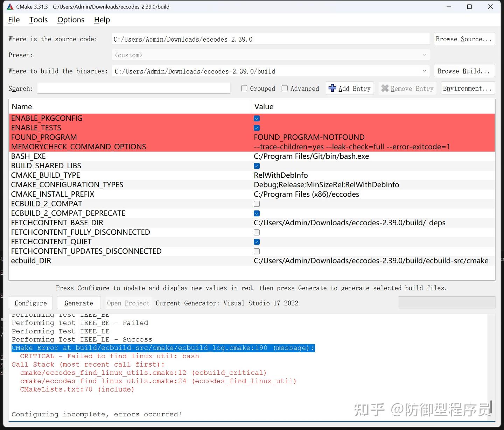The width and height of the screenshot is (504, 430).
Task: Open the Help menu
Action: pos(102,20)
